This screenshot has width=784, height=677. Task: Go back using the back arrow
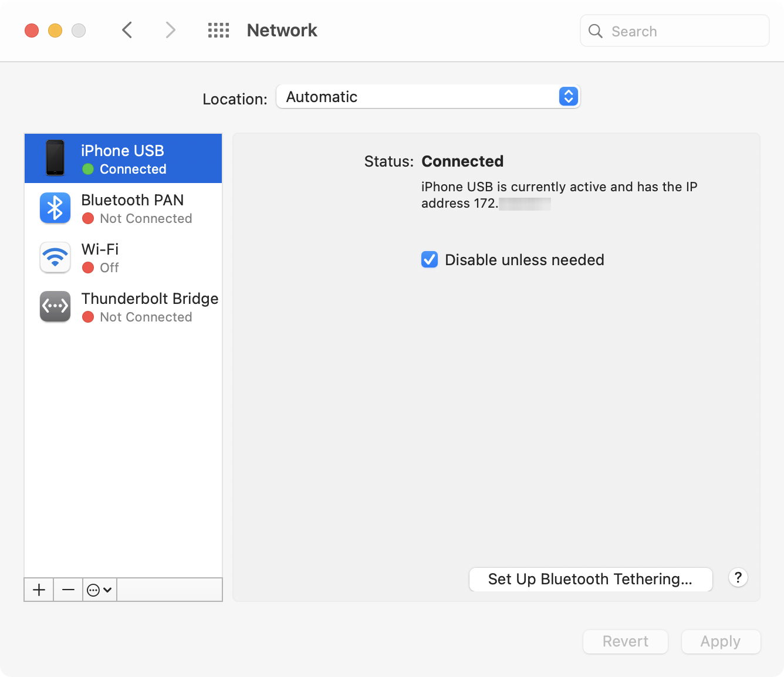[127, 30]
